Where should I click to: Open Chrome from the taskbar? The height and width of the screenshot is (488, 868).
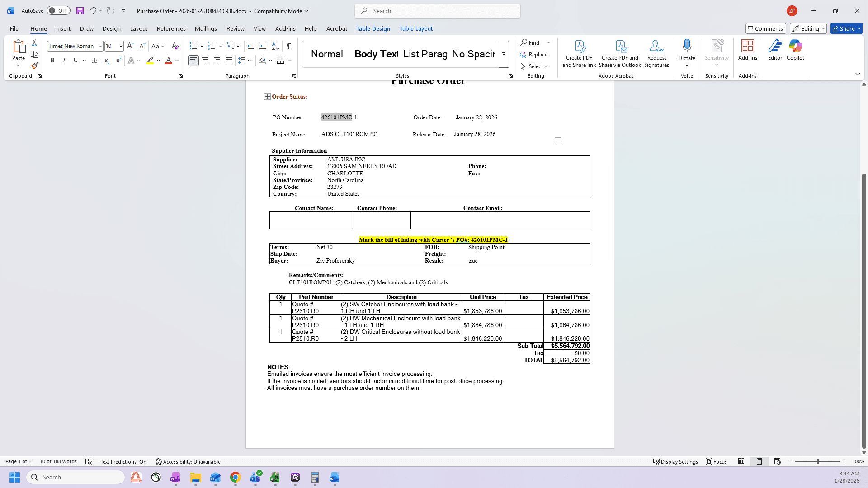click(235, 477)
